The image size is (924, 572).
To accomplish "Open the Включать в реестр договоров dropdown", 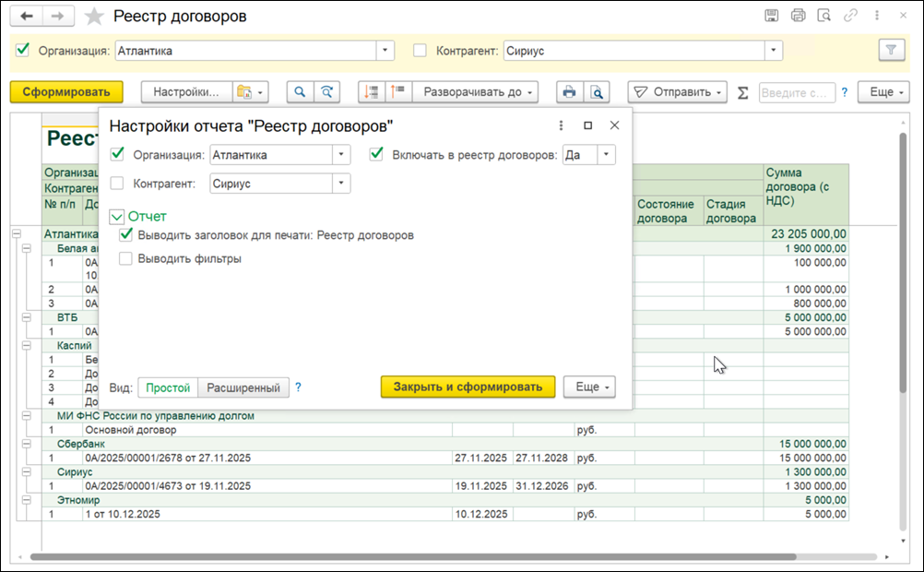I will coord(607,155).
